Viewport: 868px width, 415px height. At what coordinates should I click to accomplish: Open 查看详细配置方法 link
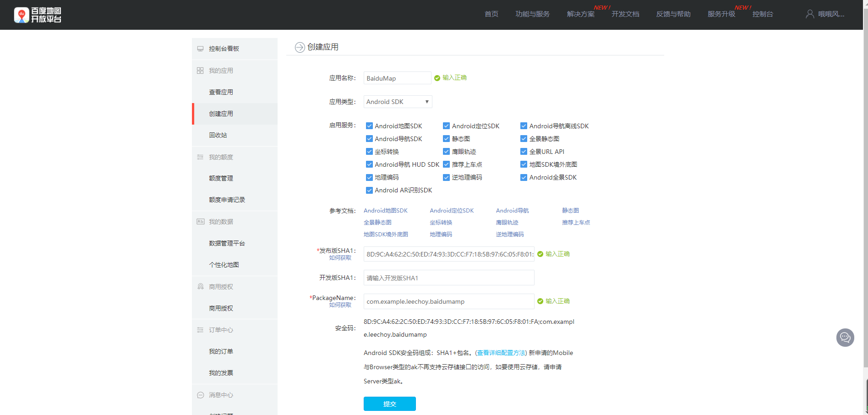click(x=501, y=353)
